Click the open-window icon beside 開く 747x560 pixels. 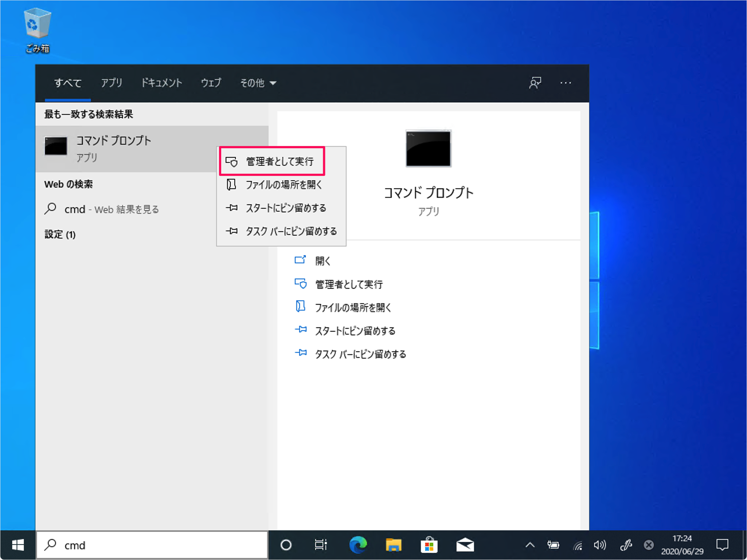point(300,260)
